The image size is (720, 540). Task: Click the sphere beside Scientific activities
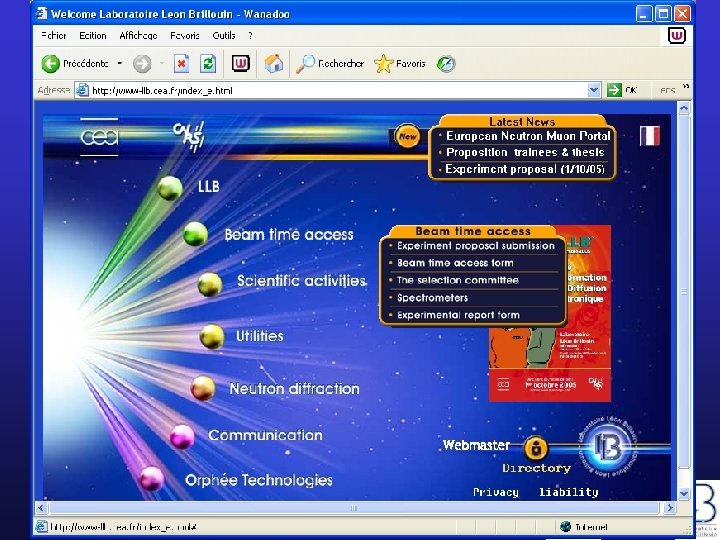pos(210,284)
